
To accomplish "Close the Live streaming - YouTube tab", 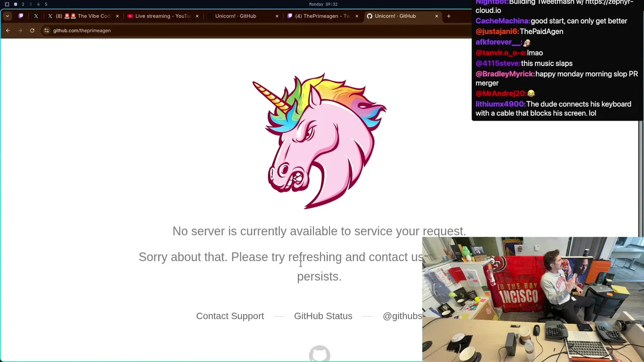I will coord(197,16).
